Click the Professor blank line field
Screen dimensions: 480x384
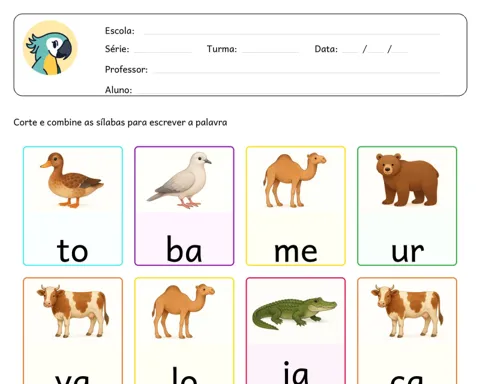pos(297,70)
